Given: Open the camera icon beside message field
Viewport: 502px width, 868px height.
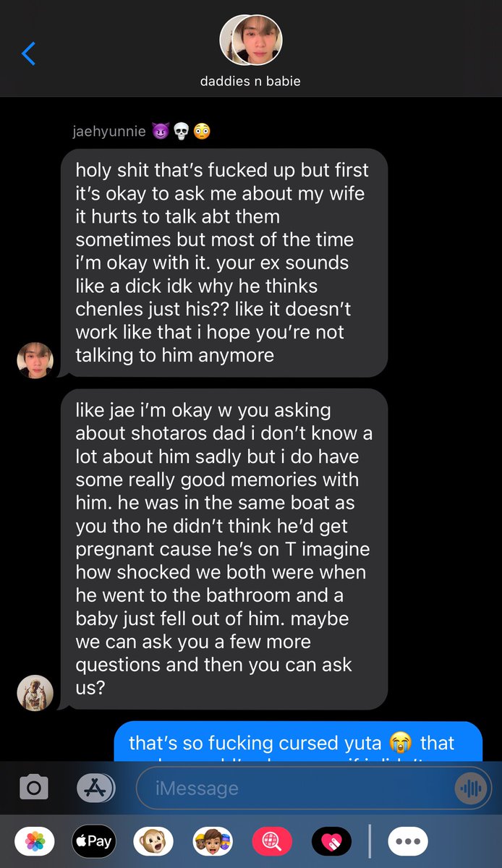Looking at the screenshot, I should pyautogui.click(x=34, y=787).
